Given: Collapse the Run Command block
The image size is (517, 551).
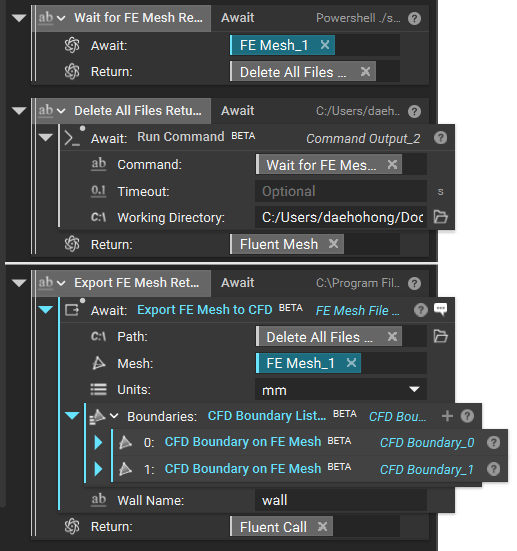Looking at the screenshot, I should coord(46,137).
